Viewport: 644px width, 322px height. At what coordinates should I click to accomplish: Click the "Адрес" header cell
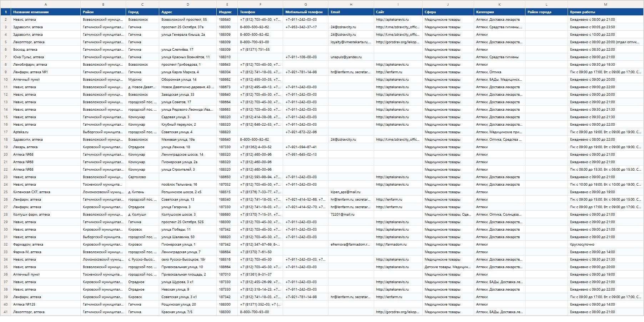(188, 12)
